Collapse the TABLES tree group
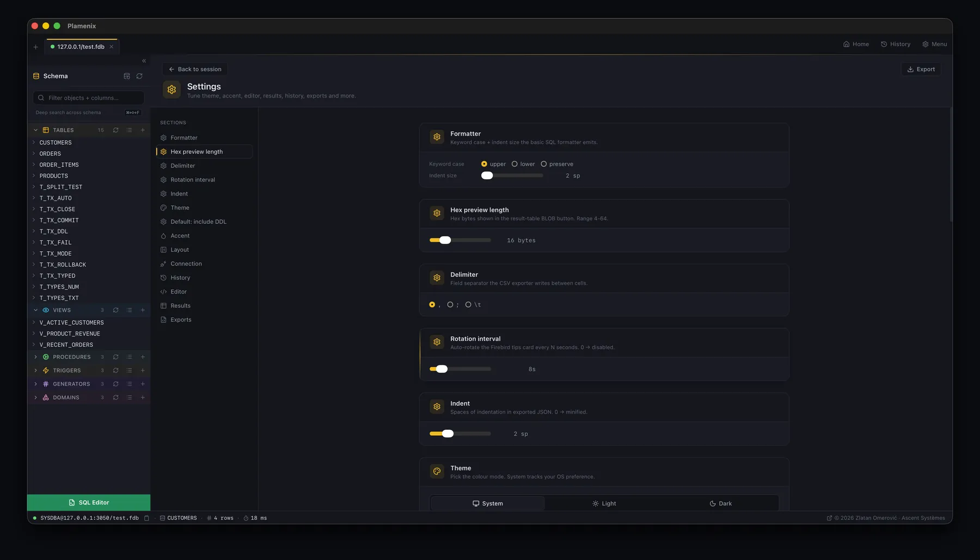980x560 pixels. pyautogui.click(x=36, y=130)
